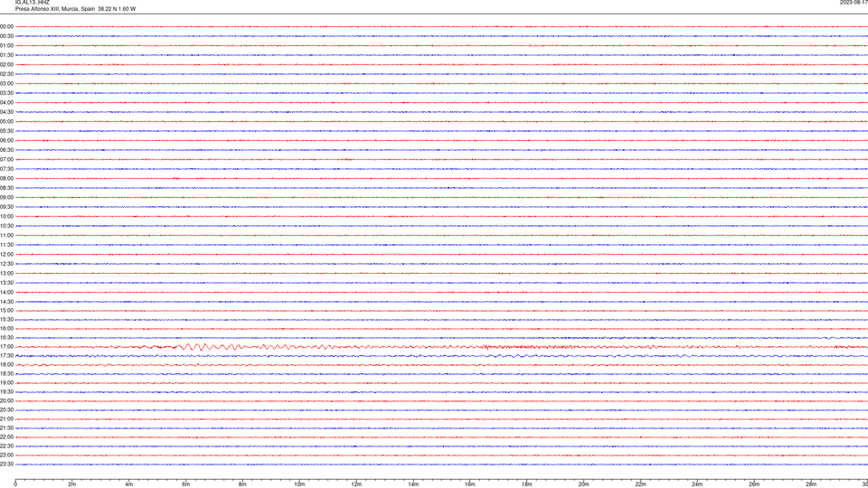Select the 04:30 row time label
Viewport: 868px width, 488px height.
click(x=6, y=112)
